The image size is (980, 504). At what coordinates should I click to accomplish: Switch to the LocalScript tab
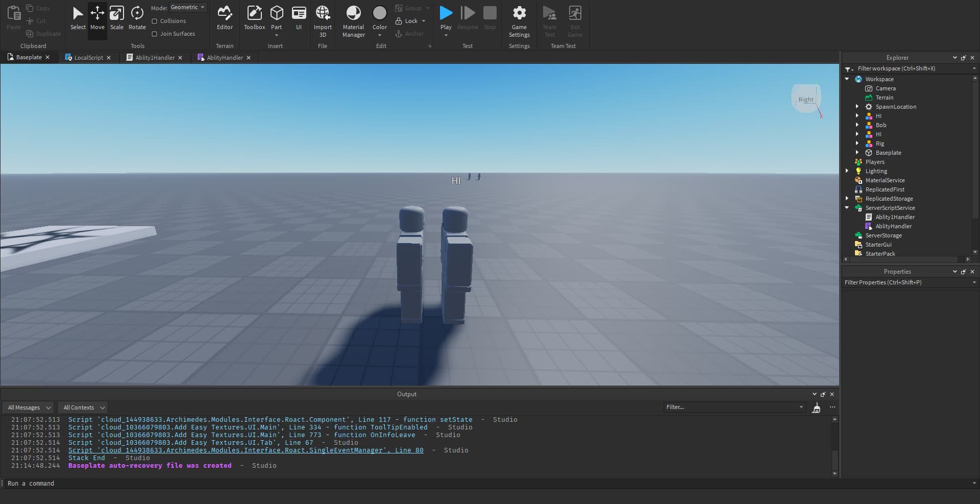pyautogui.click(x=88, y=58)
